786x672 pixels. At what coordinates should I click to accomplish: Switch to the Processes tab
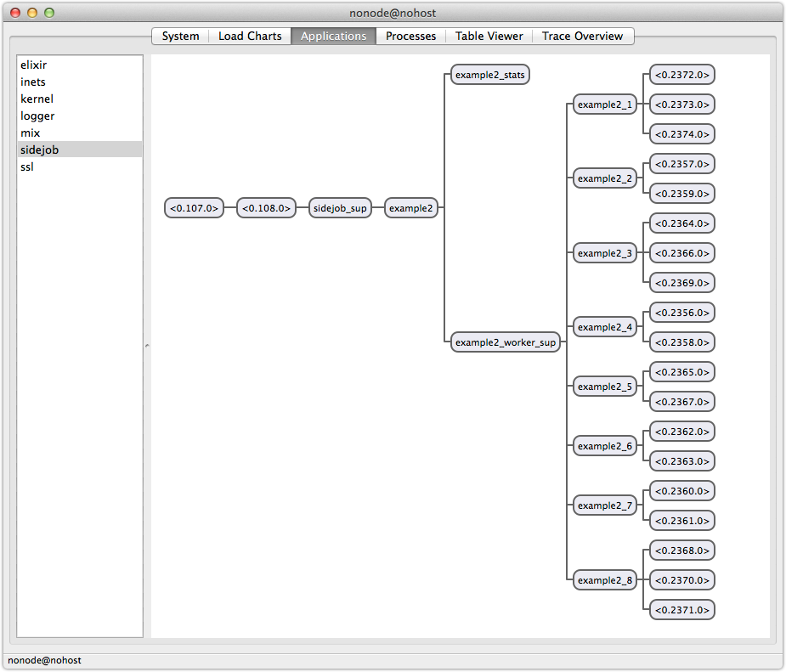click(x=410, y=36)
